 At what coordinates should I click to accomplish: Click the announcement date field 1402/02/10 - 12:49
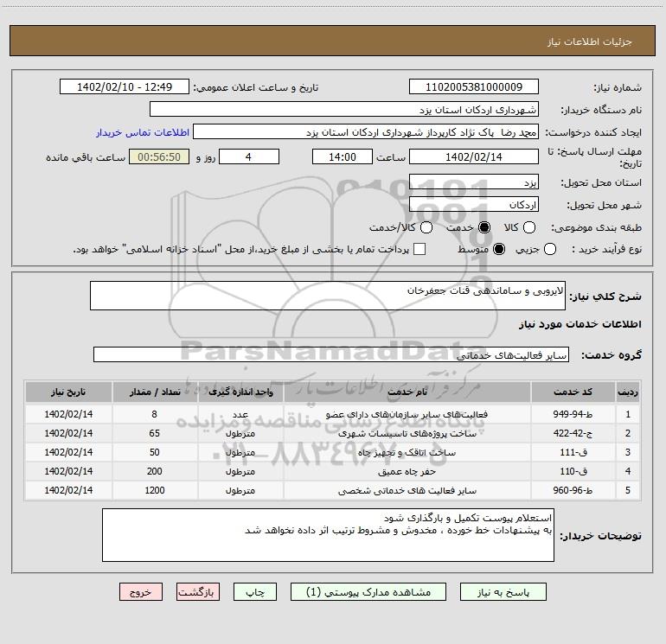pyautogui.click(x=125, y=86)
